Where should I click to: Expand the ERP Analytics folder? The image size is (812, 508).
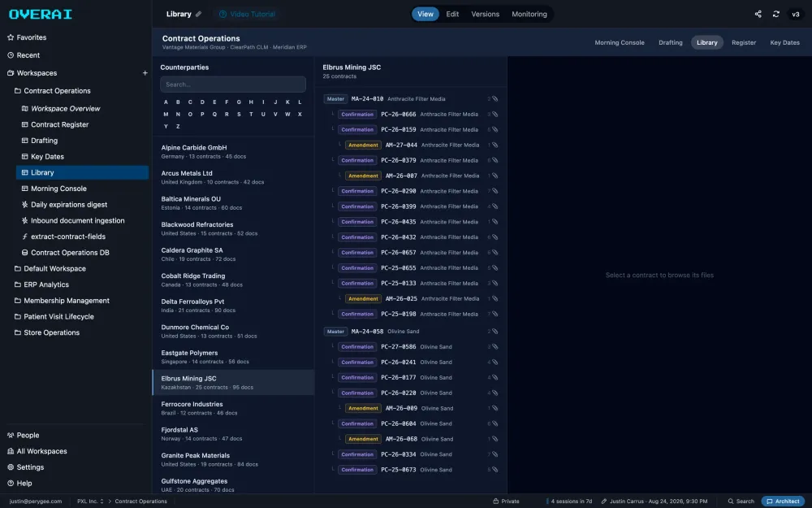click(x=41, y=284)
